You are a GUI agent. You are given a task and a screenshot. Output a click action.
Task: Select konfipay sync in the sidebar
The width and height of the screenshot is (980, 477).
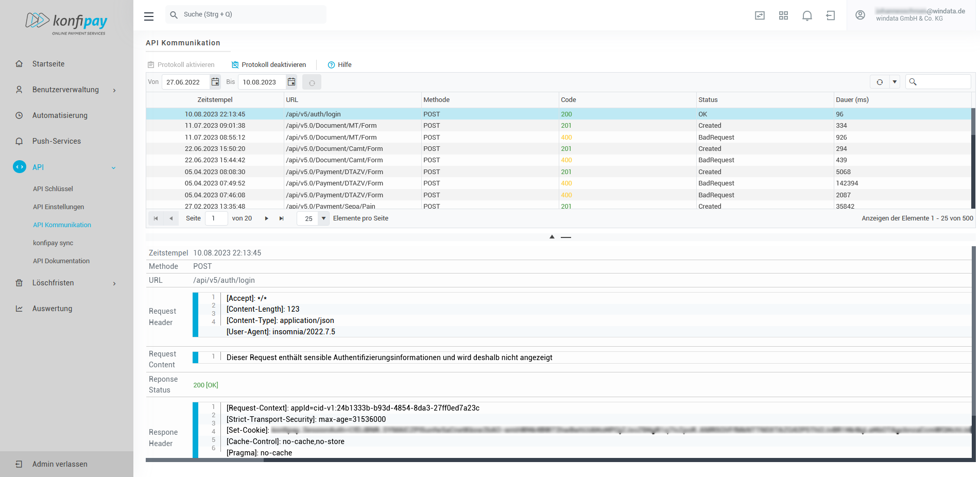(x=53, y=243)
